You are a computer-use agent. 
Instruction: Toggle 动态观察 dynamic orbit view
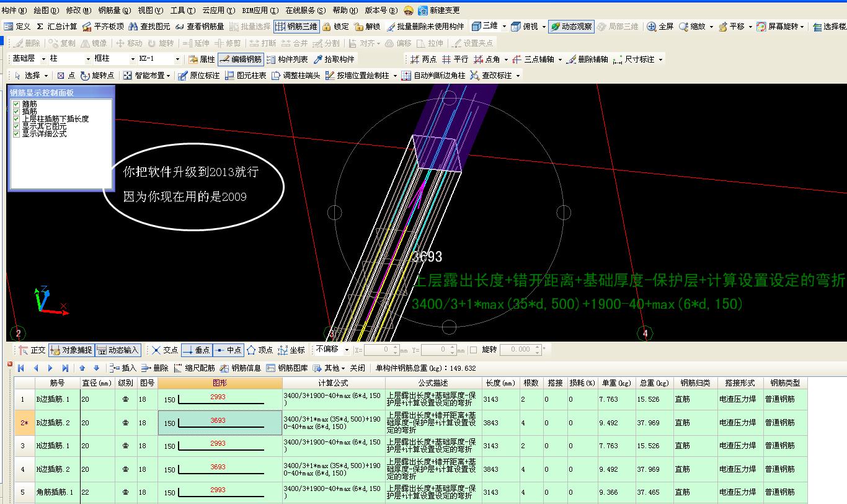[x=571, y=27]
